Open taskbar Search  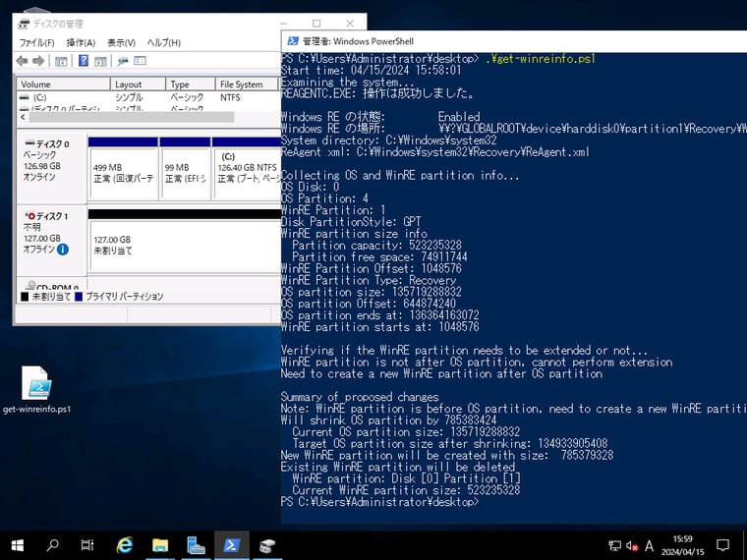point(52,544)
